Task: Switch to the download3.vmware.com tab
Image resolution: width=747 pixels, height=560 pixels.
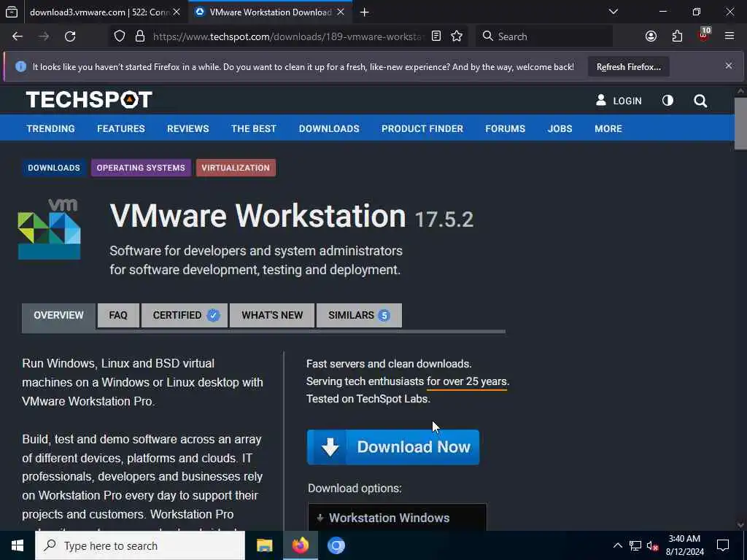Action: point(98,12)
